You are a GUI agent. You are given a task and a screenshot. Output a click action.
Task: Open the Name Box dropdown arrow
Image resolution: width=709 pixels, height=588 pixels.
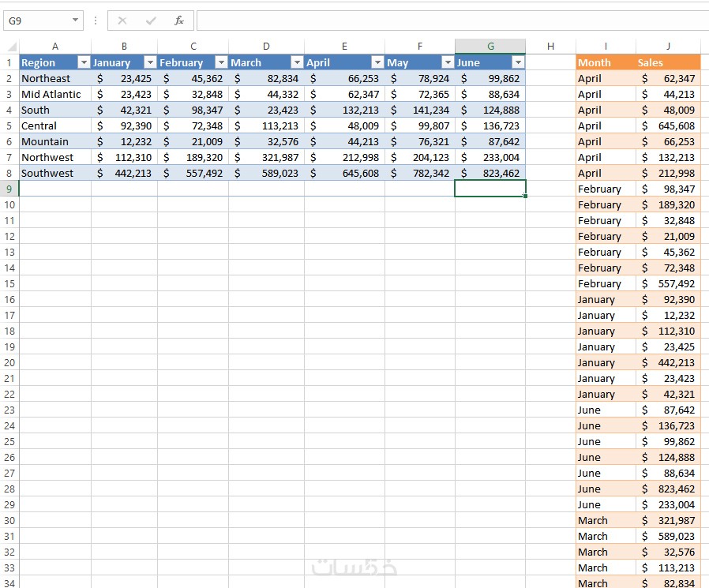[x=75, y=20]
